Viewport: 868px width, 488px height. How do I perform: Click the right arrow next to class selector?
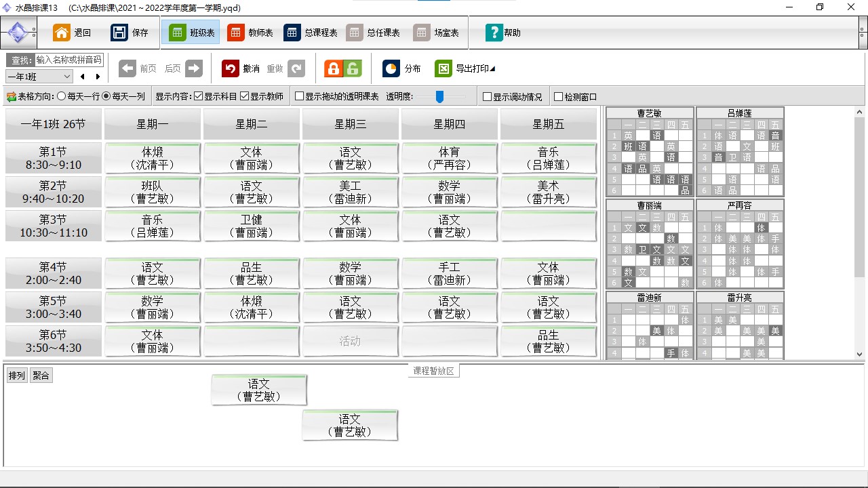[97, 77]
